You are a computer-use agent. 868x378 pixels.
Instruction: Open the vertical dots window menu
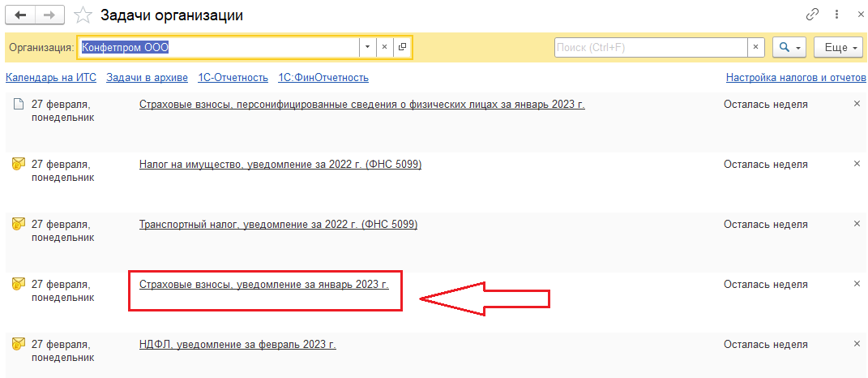point(836,15)
